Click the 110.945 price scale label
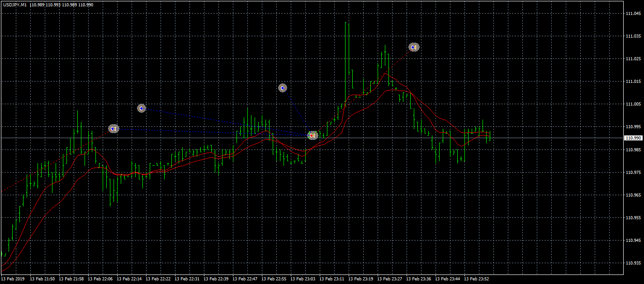This screenshot has height=284, width=644. (x=633, y=241)
